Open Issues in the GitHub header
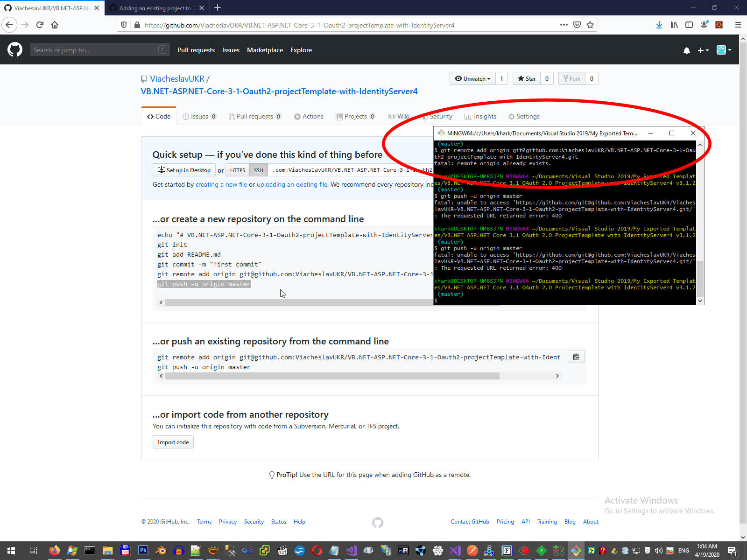The width and height of the screenshot is (747, 560). tap(231, 50)
